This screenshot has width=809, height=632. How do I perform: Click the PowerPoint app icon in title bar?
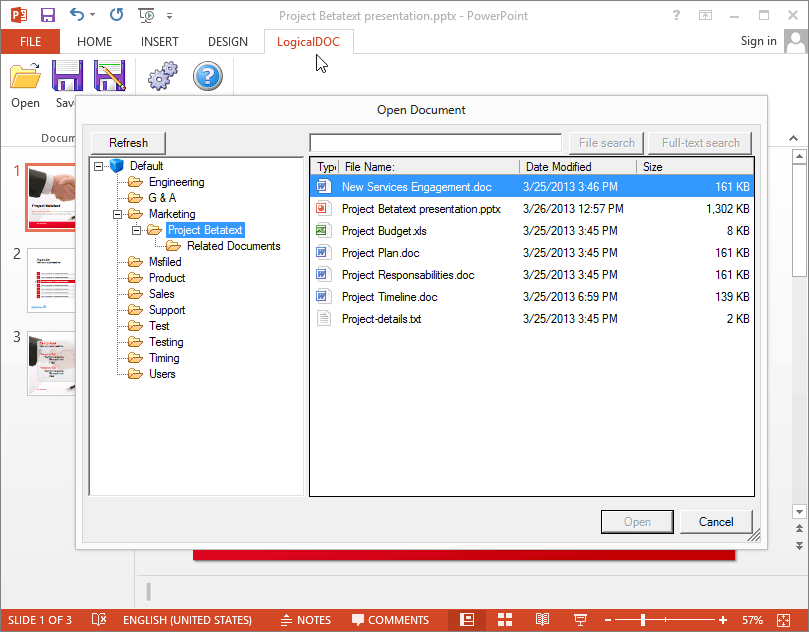(19, 15)
